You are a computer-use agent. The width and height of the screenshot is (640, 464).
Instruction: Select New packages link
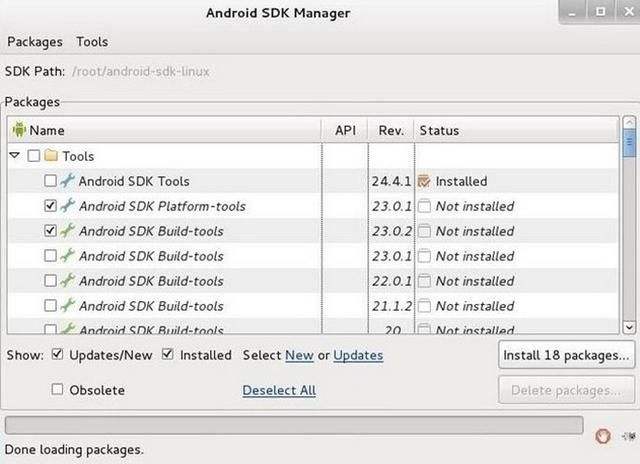click(x=299, y=355)
